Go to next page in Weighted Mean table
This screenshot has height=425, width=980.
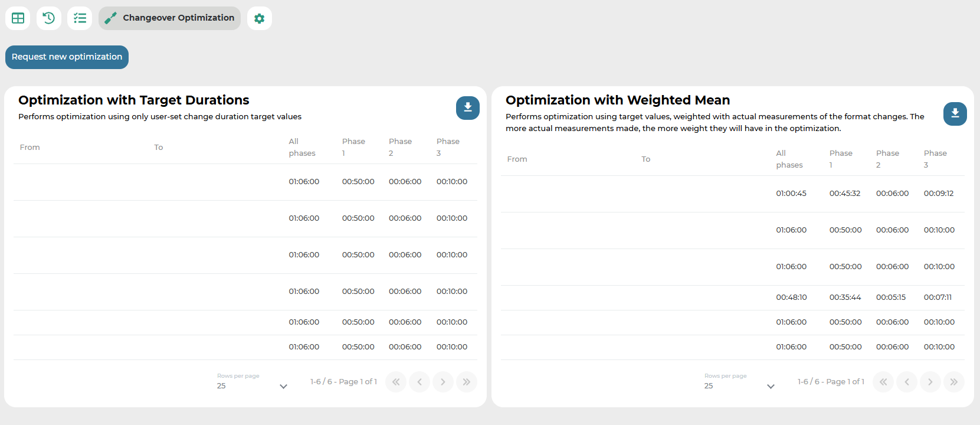coord(930,382)
